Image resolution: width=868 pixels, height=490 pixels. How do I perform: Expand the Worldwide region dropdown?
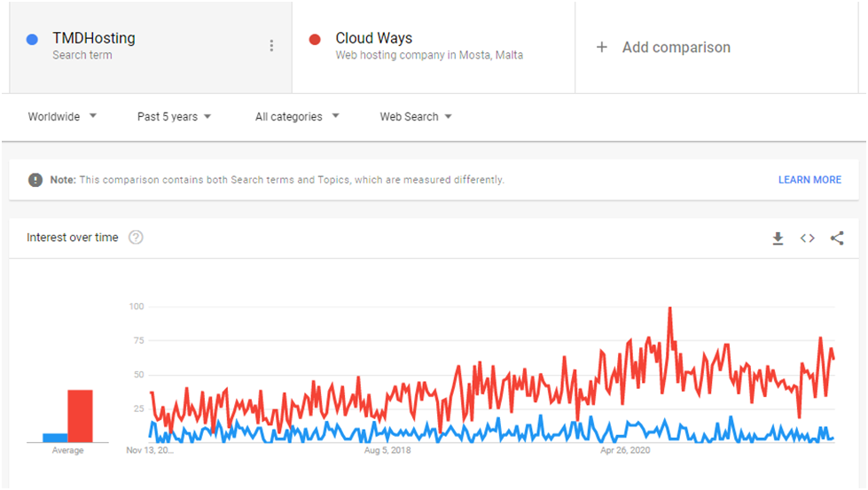pyautogui.click(x=63, y=117)
